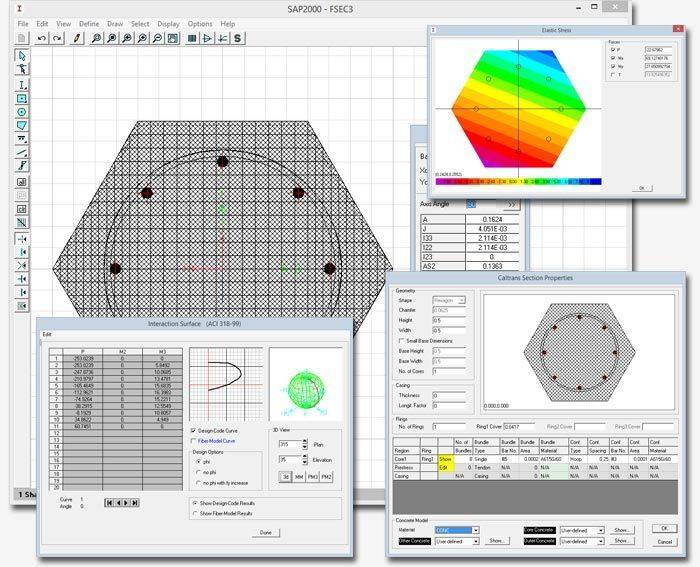Select the pencil edit icon in top toolbar
This screenshot has width=700, height=567.
point(77,38)
